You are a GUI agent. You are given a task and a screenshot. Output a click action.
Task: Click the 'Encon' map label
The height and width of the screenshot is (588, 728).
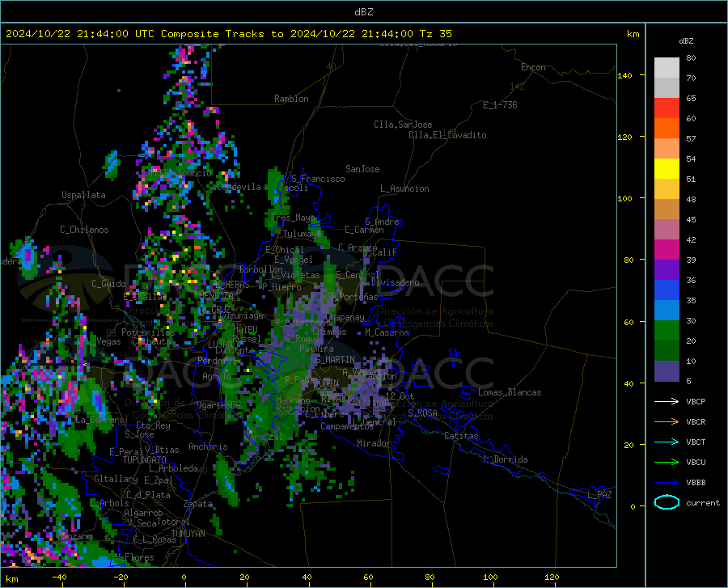(x=533, y=67)
